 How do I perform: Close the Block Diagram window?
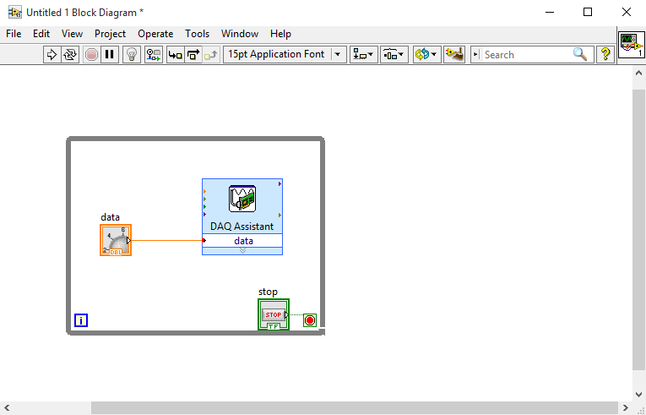click(626, 12)
